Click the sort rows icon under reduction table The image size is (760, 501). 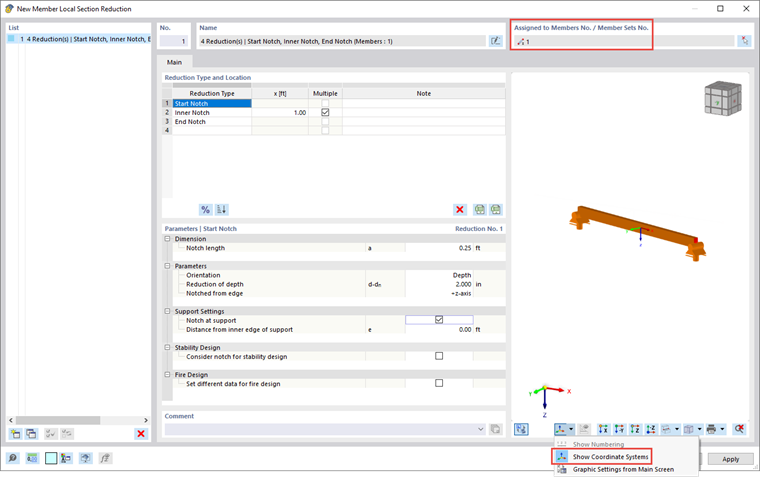coord(222,210)
